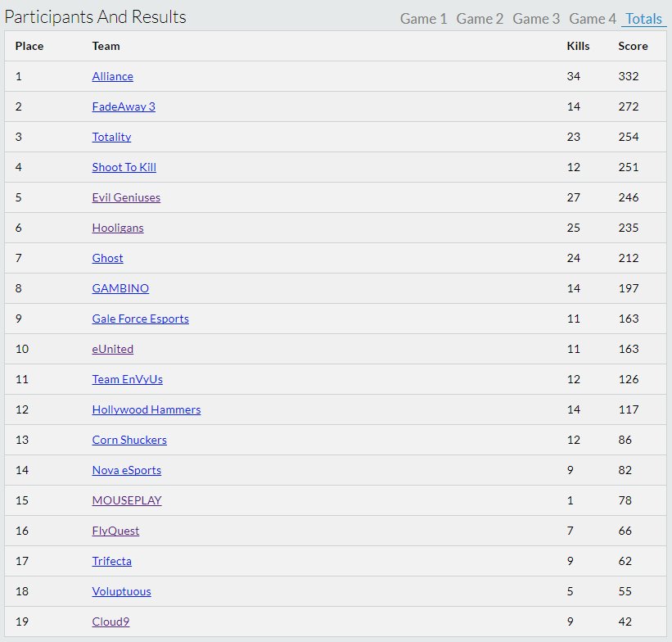Select Nova eSports' score 82
Viewport: 672px width, 642px height.
pyautogui.click(x=625, y=470)
